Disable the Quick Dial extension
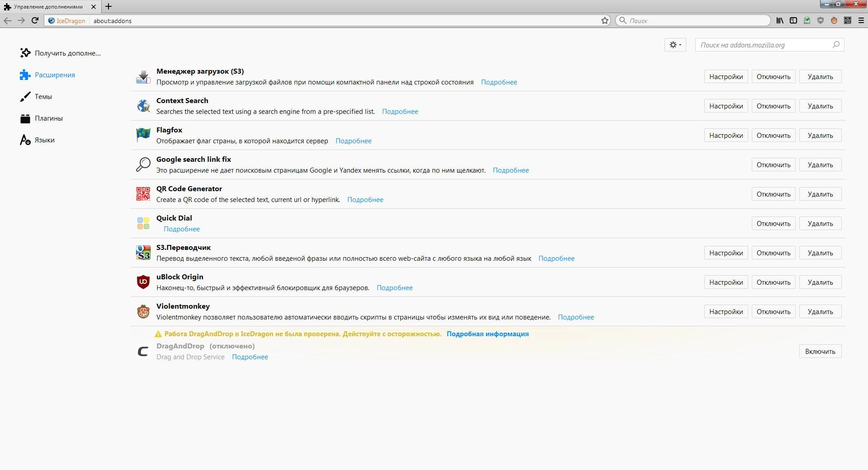This screenshot has width=868, height=470. click(x=774, y=223)
